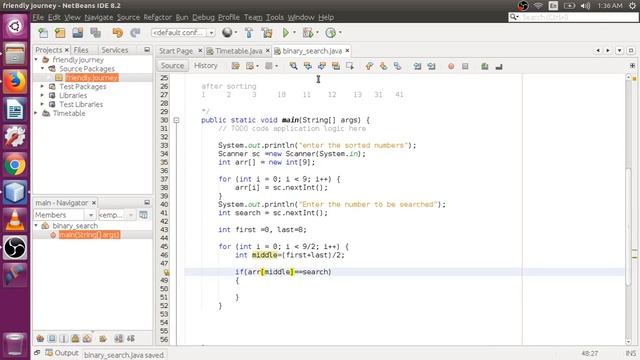This screenshot has height=360, width=640.
Task: Redo the edit from the toolbar
Action: pos(135,33)
